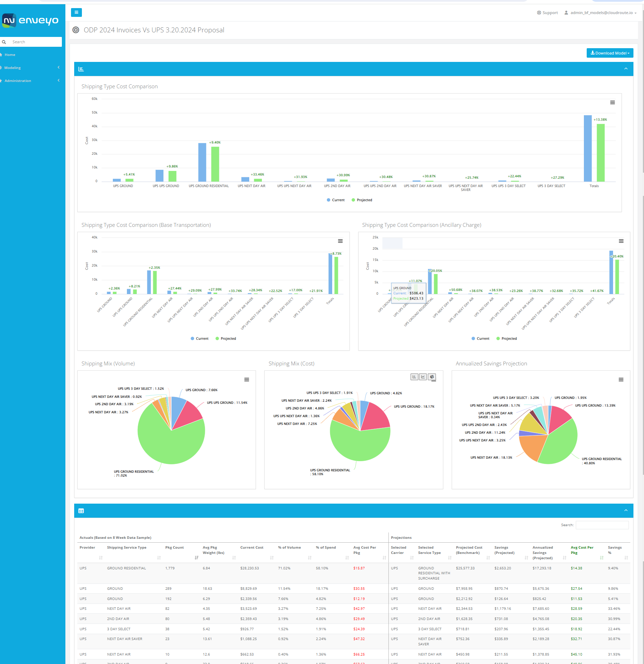
Task: Click the Projections group header
Action: coord(401,537)
